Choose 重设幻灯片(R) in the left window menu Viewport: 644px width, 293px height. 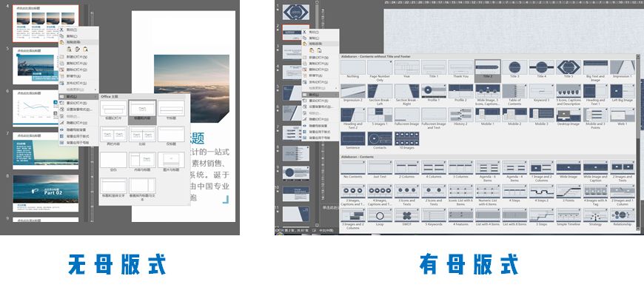(79, 103)
